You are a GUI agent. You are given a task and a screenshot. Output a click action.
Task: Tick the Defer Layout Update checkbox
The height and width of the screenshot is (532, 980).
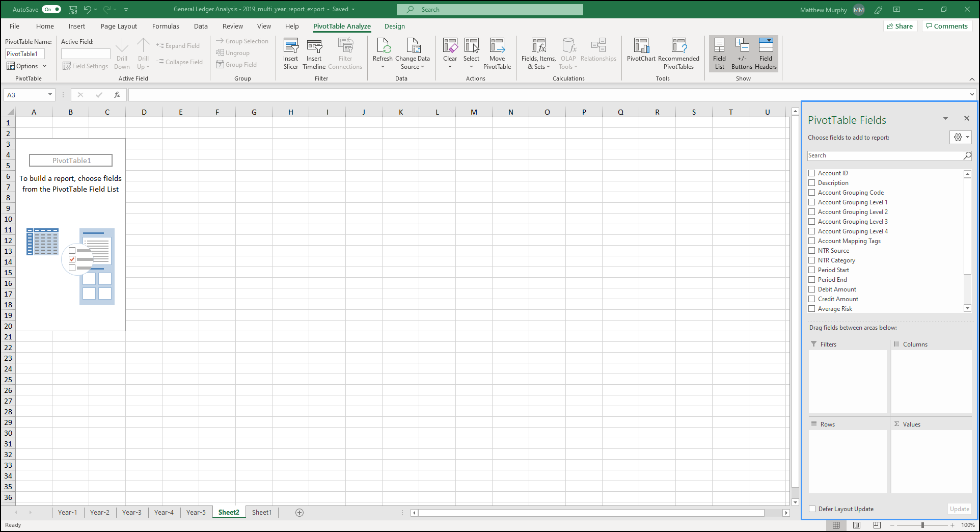click(x=812, y=509)
